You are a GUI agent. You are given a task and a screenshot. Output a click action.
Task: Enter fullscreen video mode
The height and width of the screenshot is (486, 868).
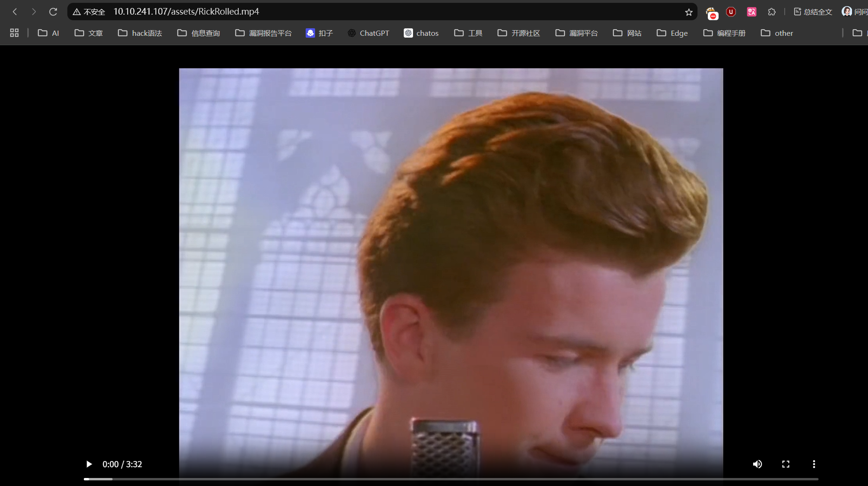coord(786,464)
